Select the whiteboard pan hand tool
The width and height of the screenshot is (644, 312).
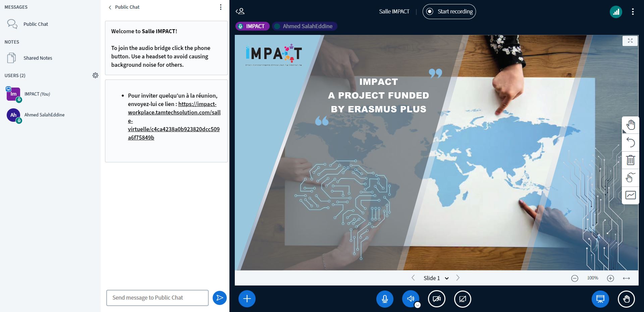pos(630,125)
